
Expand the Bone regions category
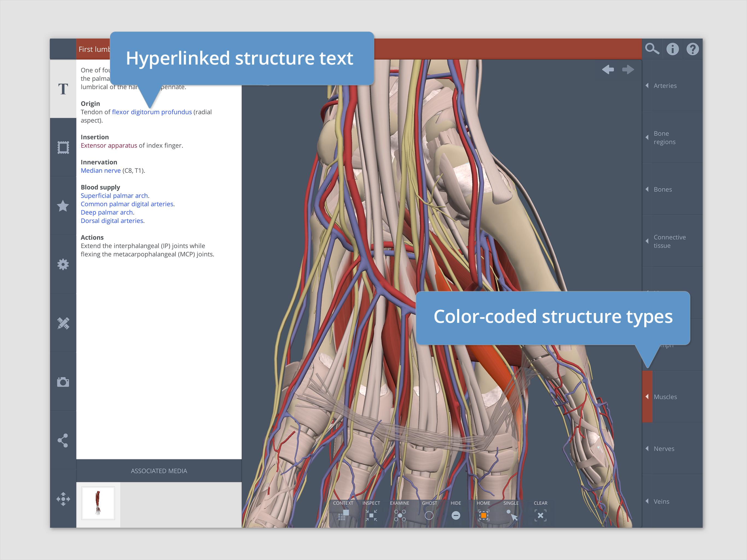coord(672,138)
